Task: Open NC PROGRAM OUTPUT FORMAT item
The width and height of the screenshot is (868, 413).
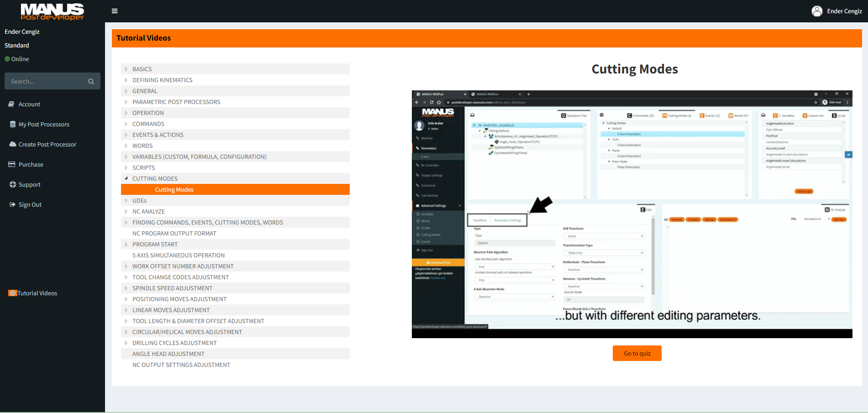Action: 174,234
